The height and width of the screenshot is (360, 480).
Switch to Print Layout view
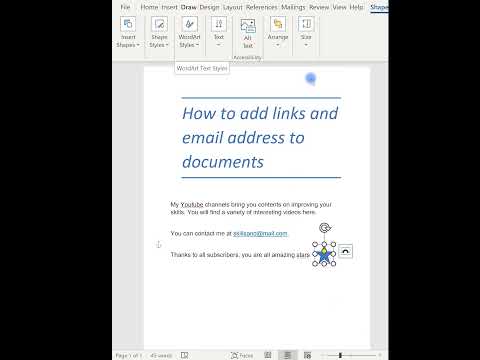287,355
